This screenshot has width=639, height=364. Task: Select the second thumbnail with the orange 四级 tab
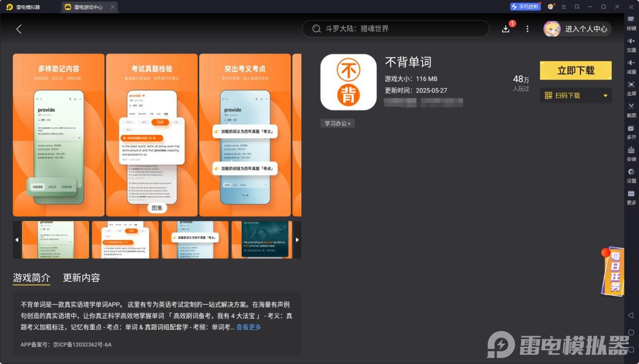pos(125,240)
